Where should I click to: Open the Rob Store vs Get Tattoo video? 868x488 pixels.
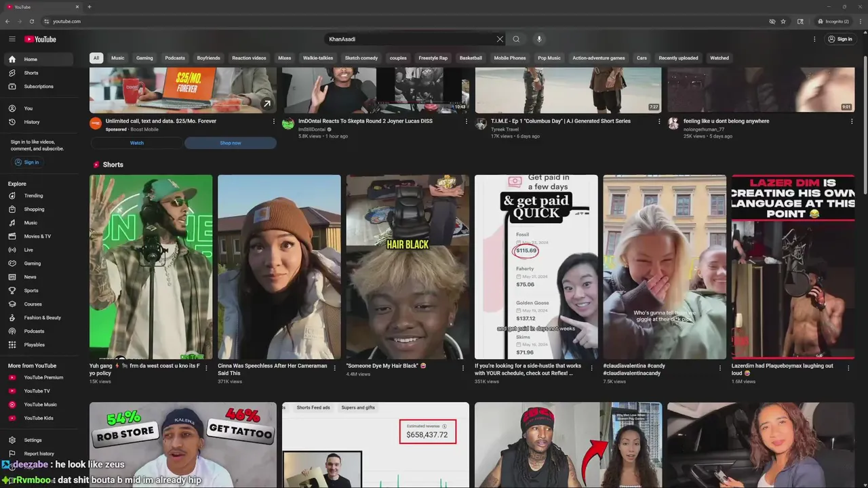183,445
